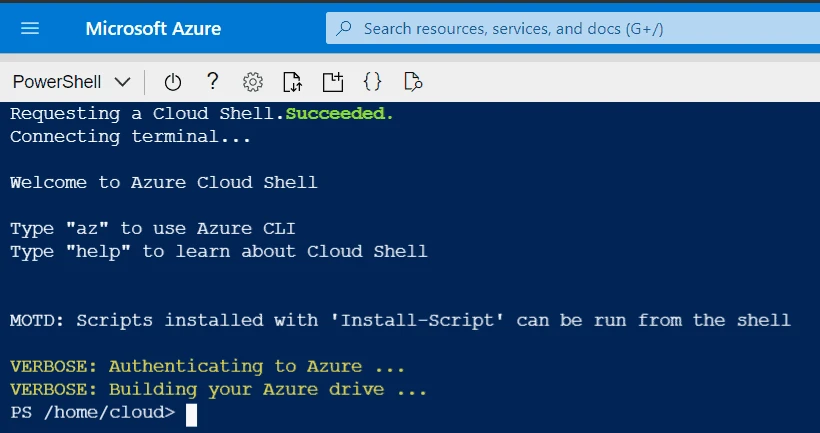Click 'Connecting terminal...' line
Image resolution: width=820 pixels, height=433 pixels.
coord(131,136)
